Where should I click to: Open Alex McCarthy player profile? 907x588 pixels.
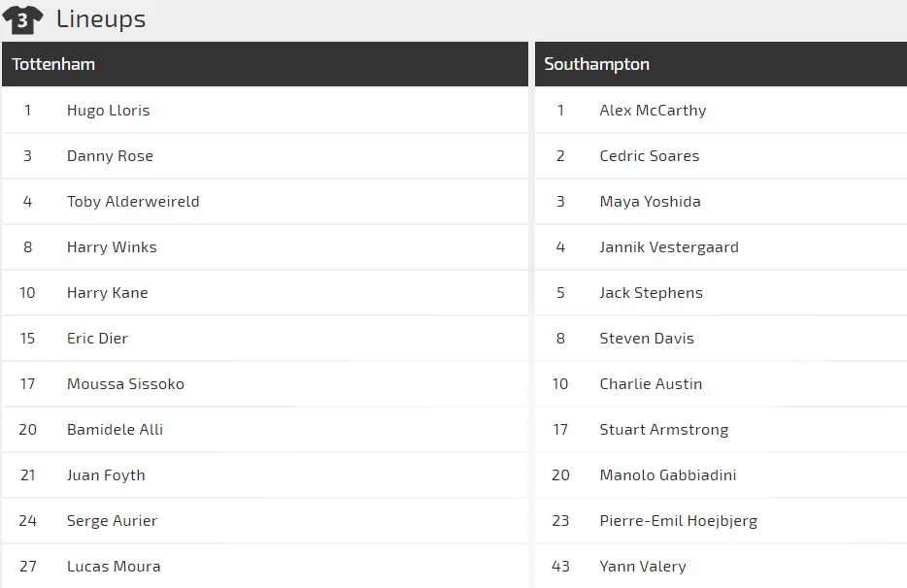pos(653,110)
